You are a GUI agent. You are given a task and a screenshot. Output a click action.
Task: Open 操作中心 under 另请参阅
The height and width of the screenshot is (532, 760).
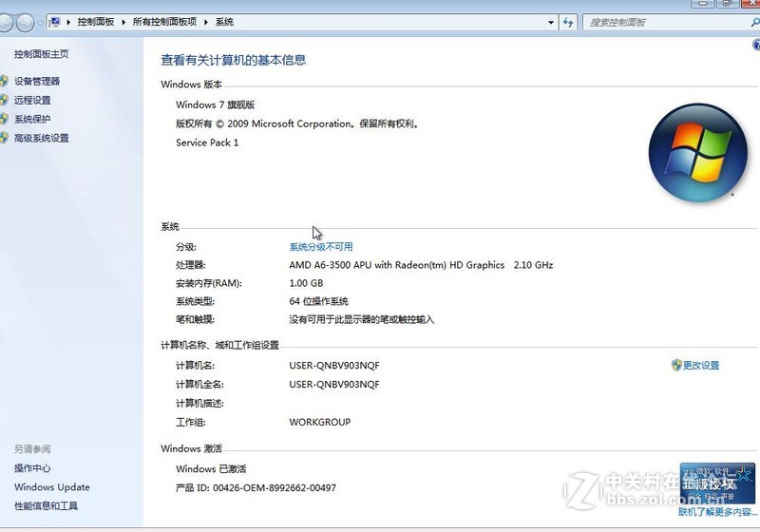click(32, 468)
